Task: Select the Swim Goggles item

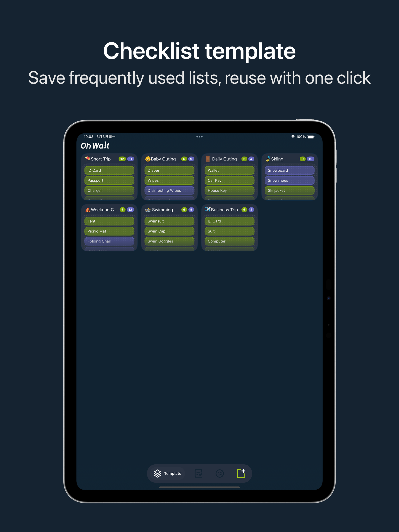Action: pyautogui.click(x=169, y=241)
